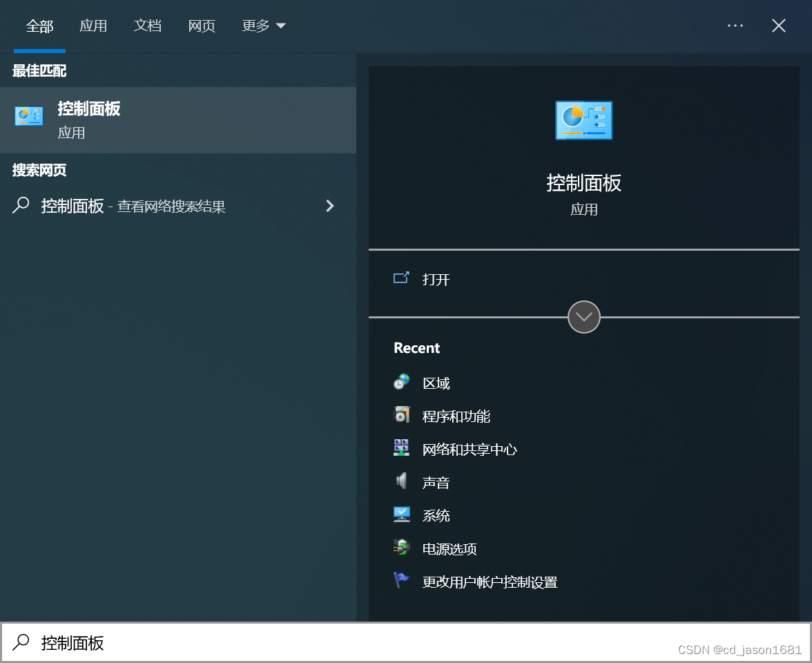Click the large 控制面板 icon in the preview pane
This screenshot has width=812, height=663.
coord(583,120)
